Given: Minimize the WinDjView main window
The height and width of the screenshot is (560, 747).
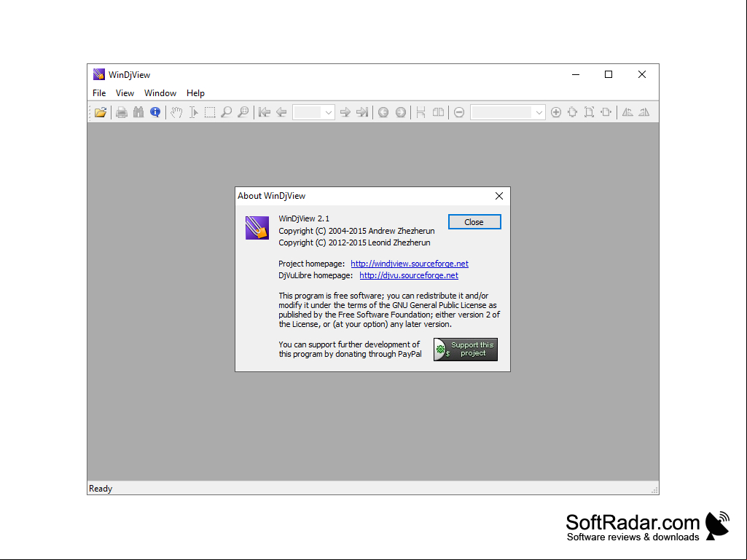Looking at the screenshot, I should [576, 75].
